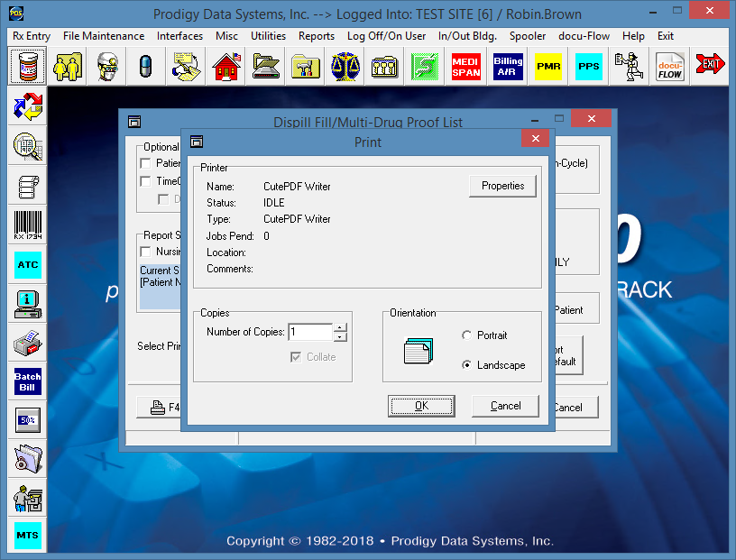Click the RX barcode sidebar icon
The width and height of the screenshot is (736, 560).
pyautogui.click(x=28, y=225)
